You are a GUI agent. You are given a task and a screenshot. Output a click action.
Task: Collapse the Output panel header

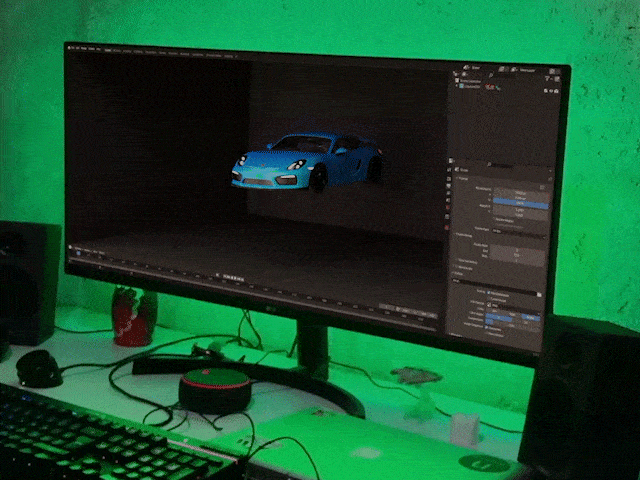458,273
